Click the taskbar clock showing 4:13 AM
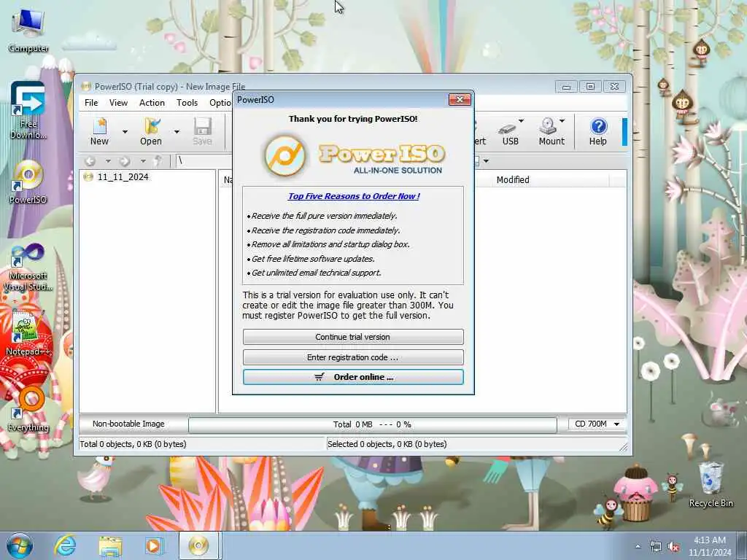Screen dimensions: 747x560 coord(709,545)
